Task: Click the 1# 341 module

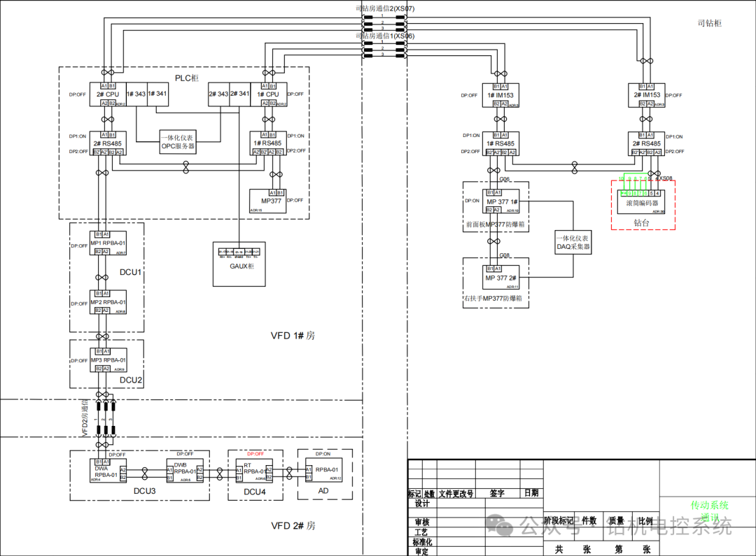Action: tap(157, 94)
